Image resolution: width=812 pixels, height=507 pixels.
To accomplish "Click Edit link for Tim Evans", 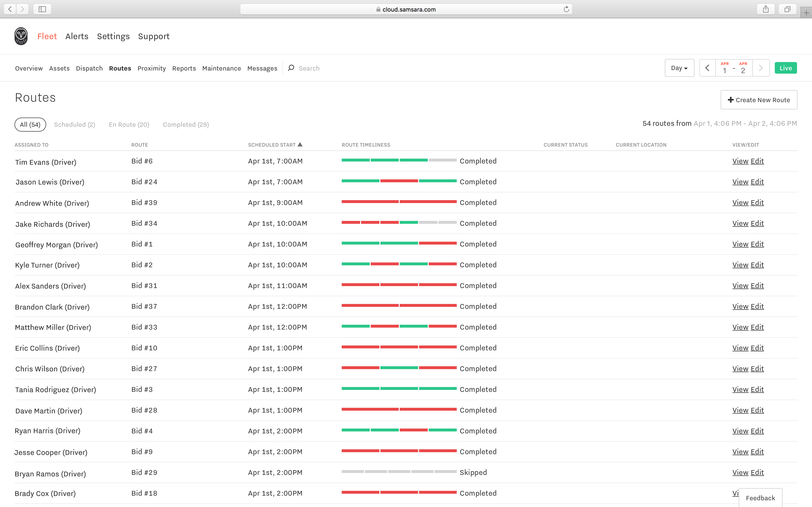I will coord(757,161).
